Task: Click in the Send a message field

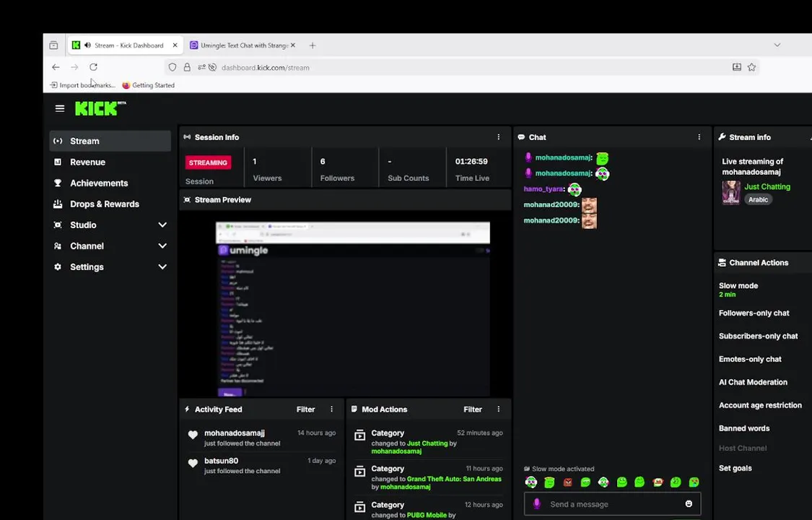Action: click(x=612, y=504)
